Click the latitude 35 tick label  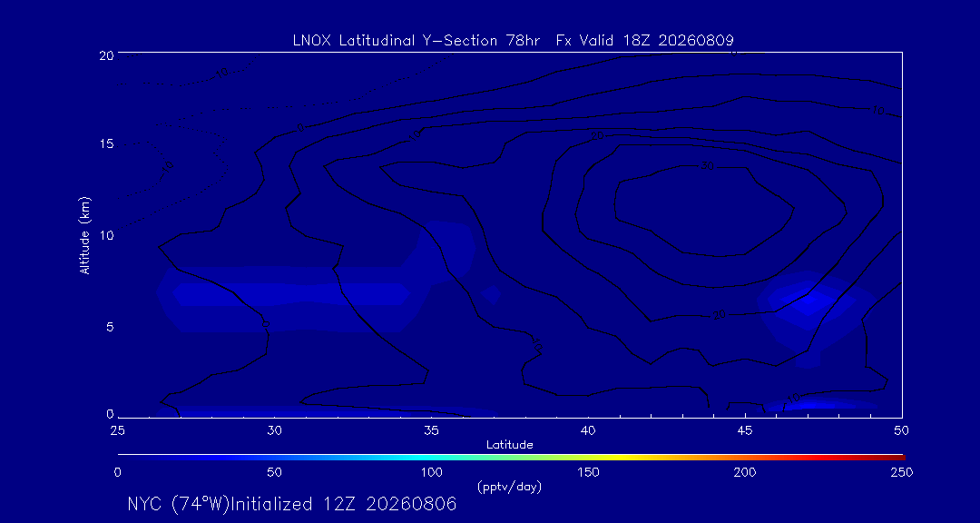(x=431, y=429)
